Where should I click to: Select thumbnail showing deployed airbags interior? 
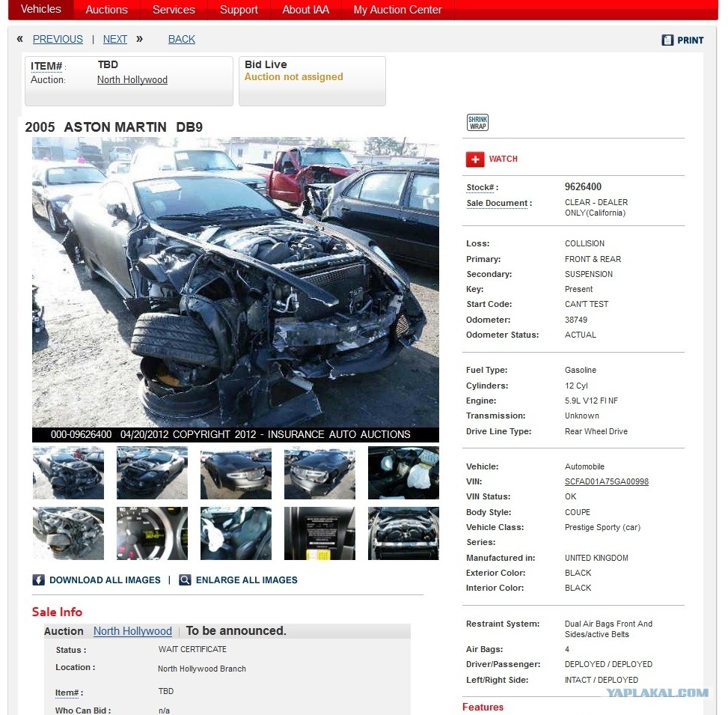403,473
